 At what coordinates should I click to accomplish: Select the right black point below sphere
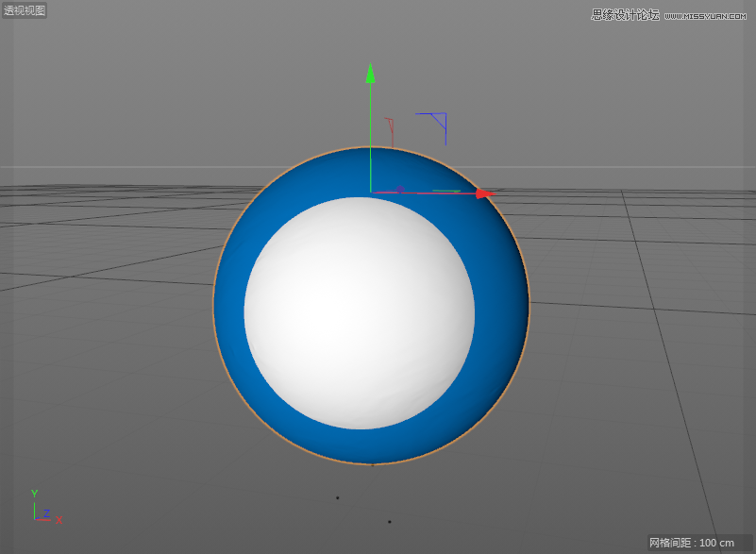click(389, 521)
